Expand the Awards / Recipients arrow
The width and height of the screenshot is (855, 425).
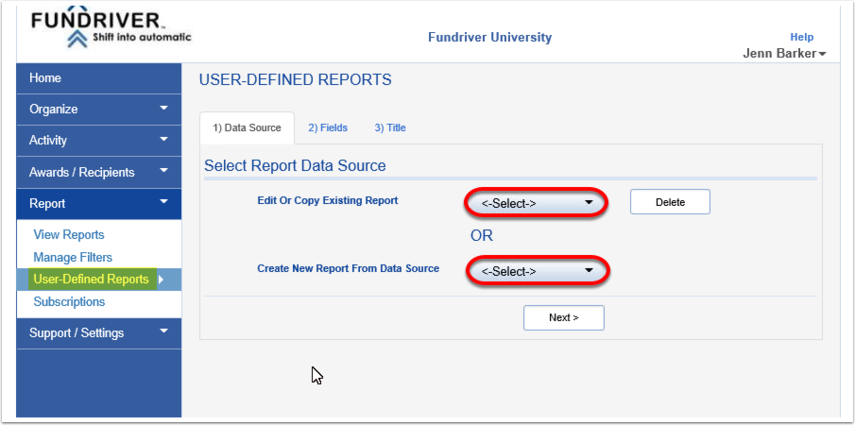point(164,171)
